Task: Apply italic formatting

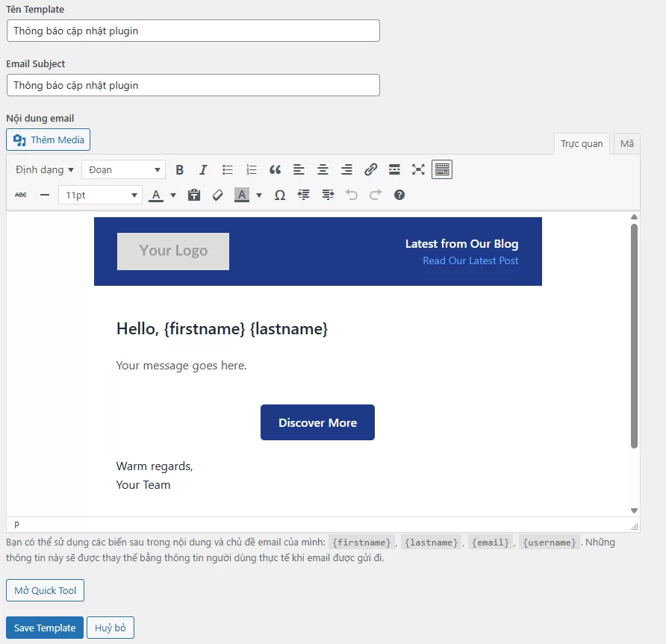Action: click(x=203, y=170)
